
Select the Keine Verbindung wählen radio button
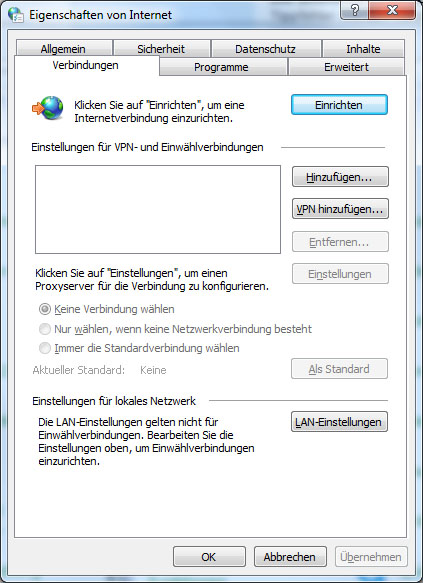pyautogui.click(x=45, y=309)
